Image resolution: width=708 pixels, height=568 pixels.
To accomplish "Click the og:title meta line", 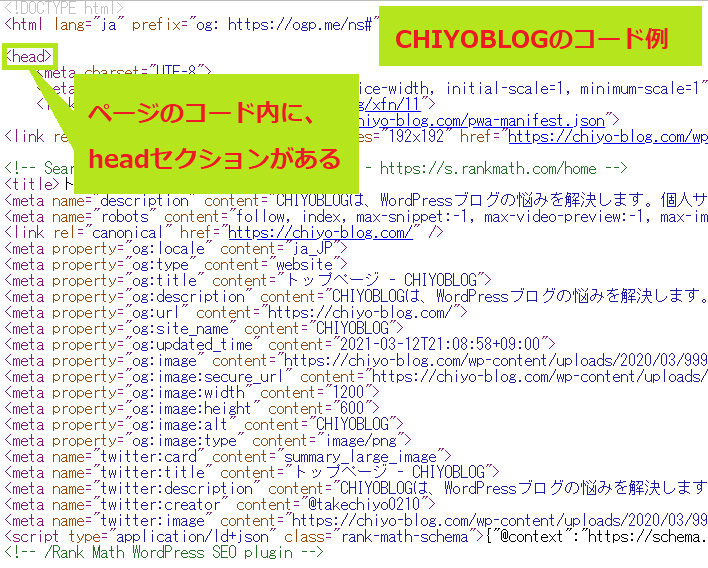I will 248,280.
